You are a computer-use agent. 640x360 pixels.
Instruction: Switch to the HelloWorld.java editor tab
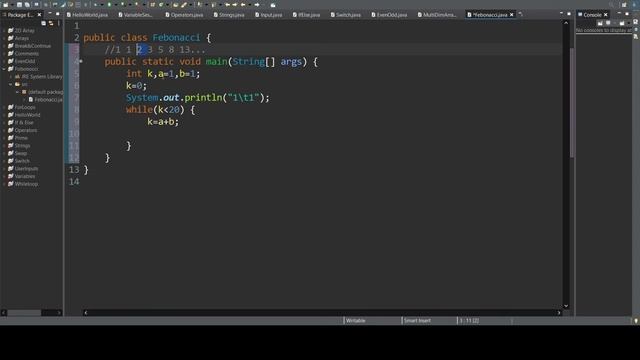point(87,15)
